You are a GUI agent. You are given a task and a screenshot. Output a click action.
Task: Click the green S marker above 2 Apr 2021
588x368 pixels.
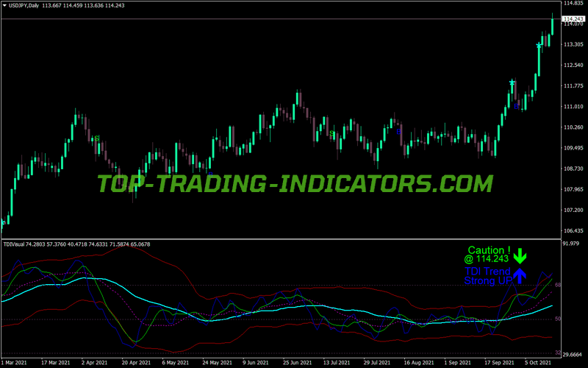click(x=97, y=138)
